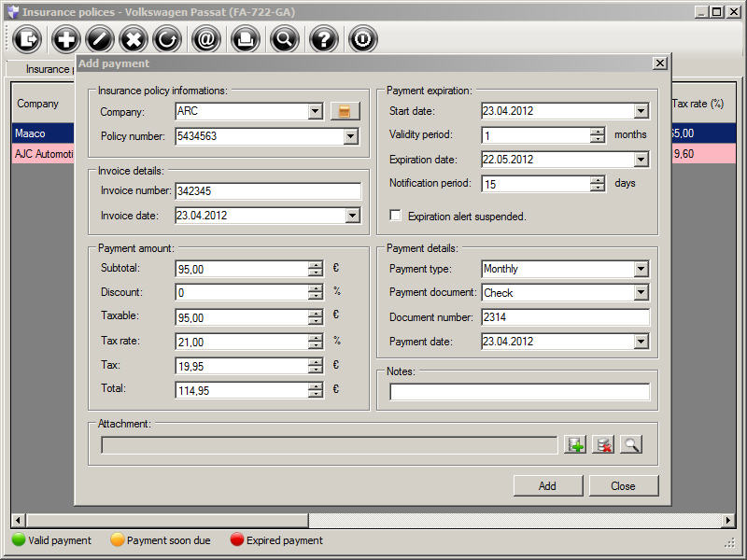Open the Payment type dropdown

(641, 269)
